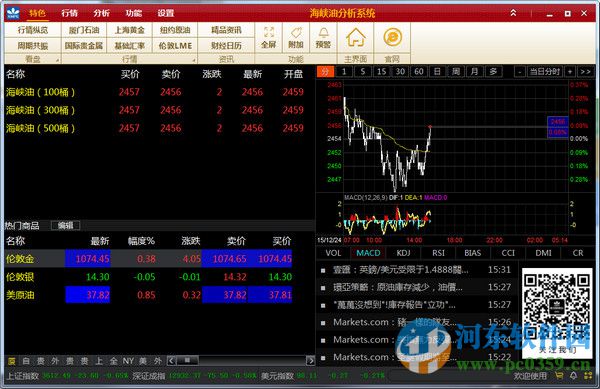Open the 预警 bell alert icon

pyautogui.click(x=323, y=37)
